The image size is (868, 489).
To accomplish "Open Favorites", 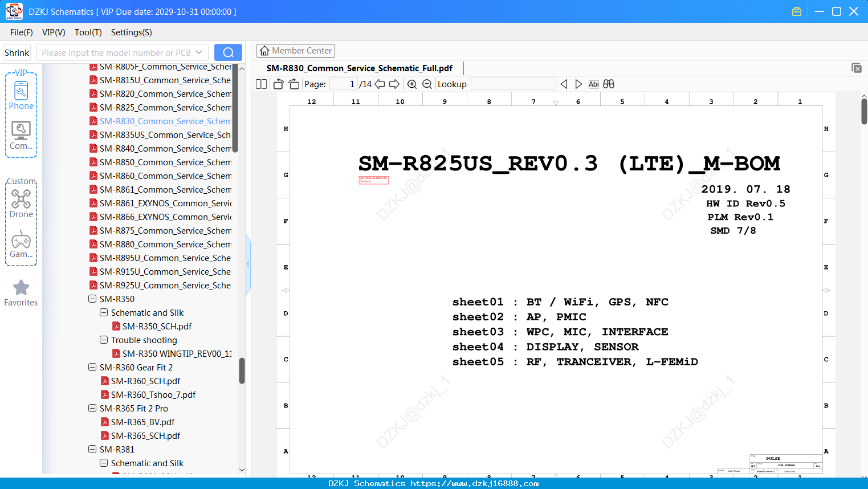I will pyautogui.click(x=21, y=293).
